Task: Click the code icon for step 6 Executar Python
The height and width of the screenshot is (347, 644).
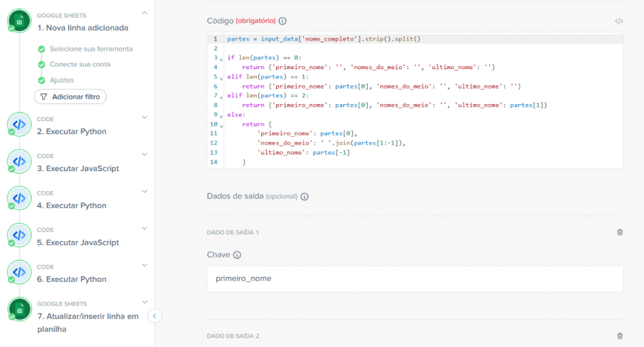Action: tap(19, 272)
